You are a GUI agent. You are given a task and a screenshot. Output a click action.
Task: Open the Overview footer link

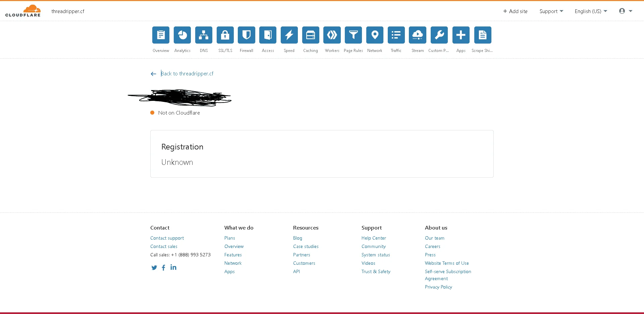[234, 246]
